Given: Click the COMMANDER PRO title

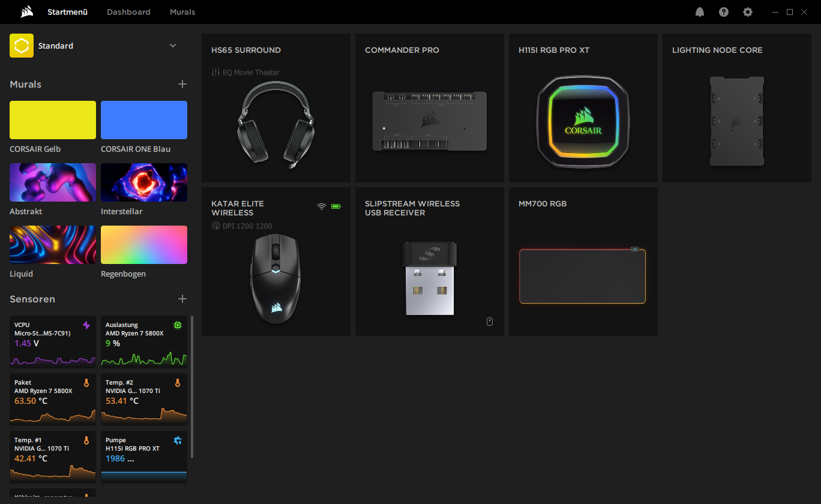Looking at the screenshot, I should tap(402, 50).
